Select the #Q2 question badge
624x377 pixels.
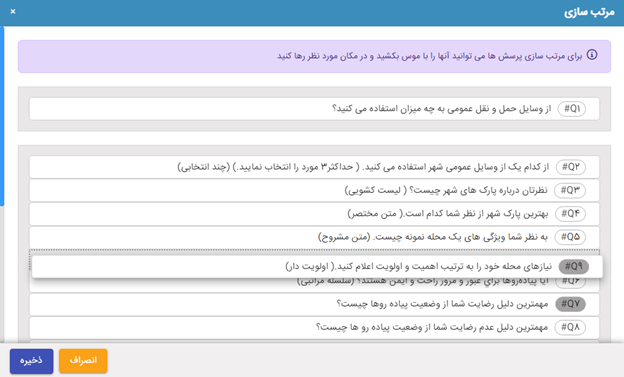(571, 167)
